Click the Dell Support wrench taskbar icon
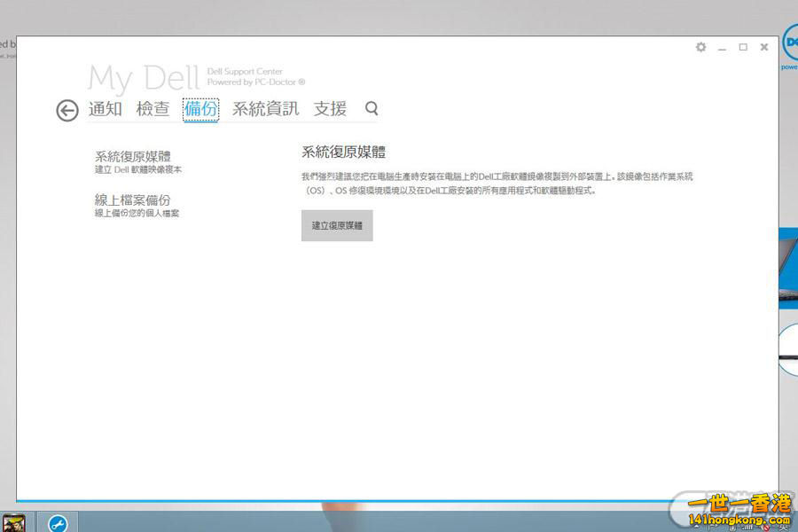The image size is (798, 532). [58, 522]
